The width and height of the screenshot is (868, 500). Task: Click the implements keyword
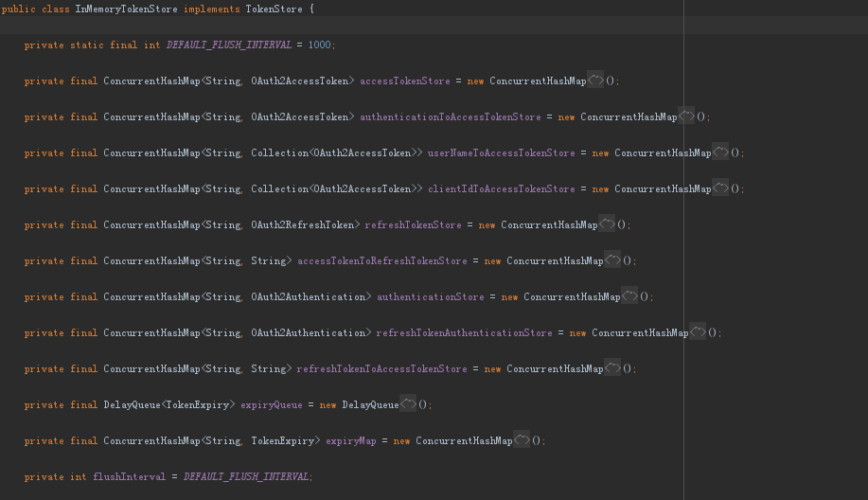point(212,9)
